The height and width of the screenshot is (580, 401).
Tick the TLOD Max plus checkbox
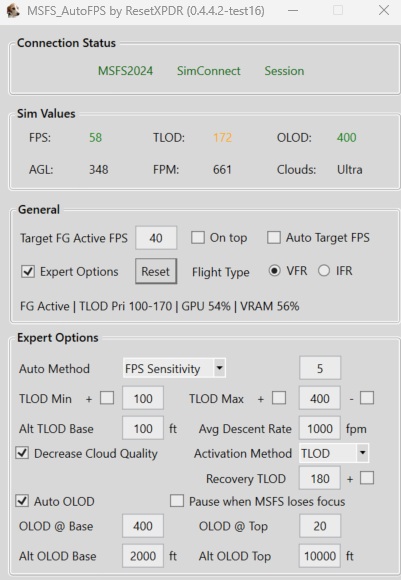click(x=279, y=398)
